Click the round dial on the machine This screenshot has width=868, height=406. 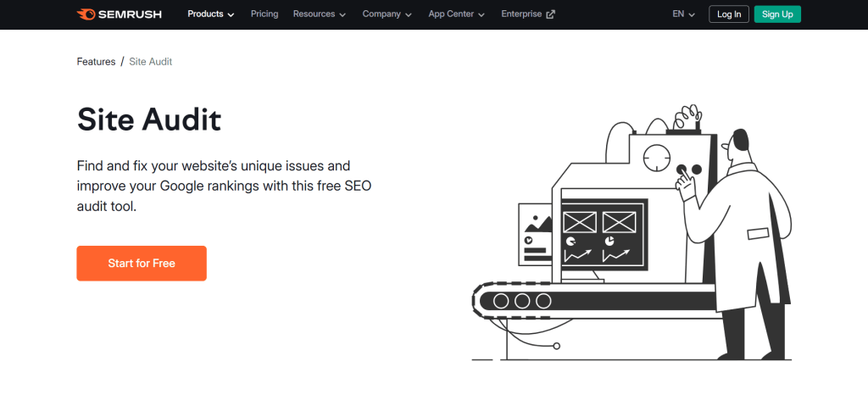655,158
